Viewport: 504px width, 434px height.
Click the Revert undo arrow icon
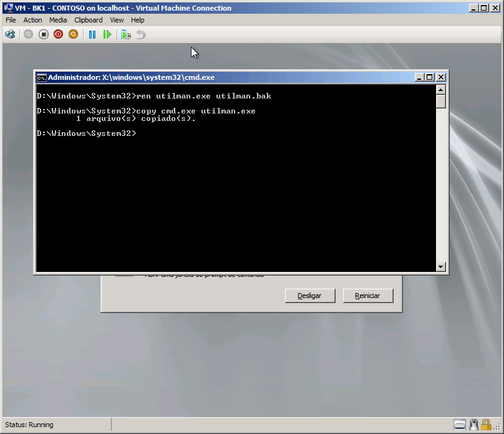point(141,34)
